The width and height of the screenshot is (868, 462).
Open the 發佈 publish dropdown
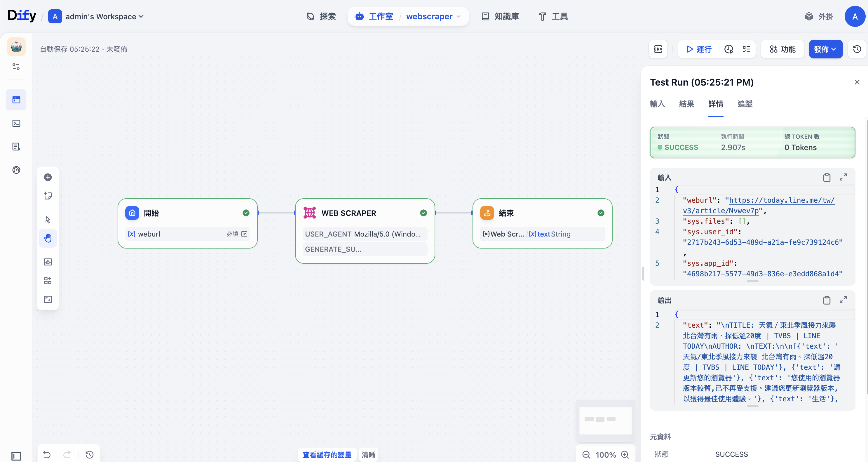click(825, 49)
